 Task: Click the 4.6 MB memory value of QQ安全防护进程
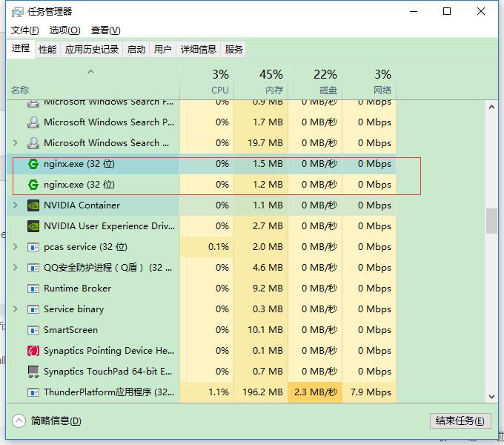[x=268, y=268]
